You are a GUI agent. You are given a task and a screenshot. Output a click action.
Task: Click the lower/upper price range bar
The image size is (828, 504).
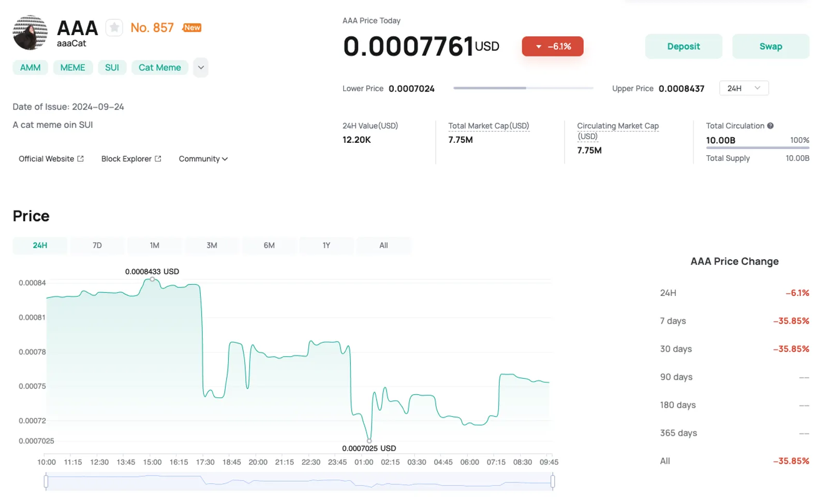coord(523,88)
